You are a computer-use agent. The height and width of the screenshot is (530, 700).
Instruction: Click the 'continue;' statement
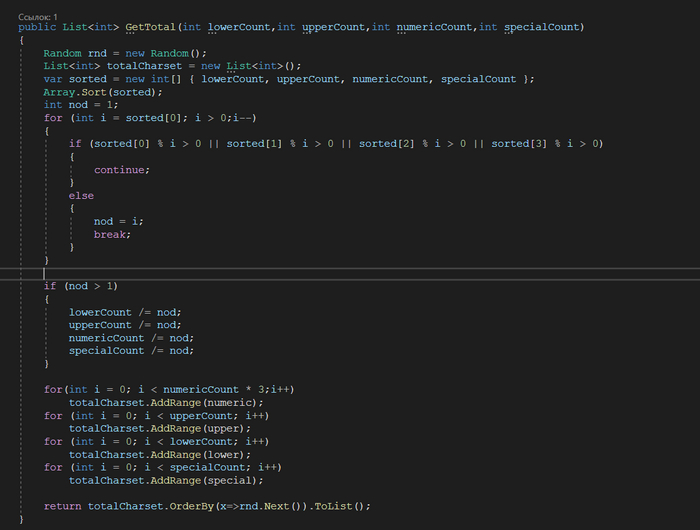121,170
